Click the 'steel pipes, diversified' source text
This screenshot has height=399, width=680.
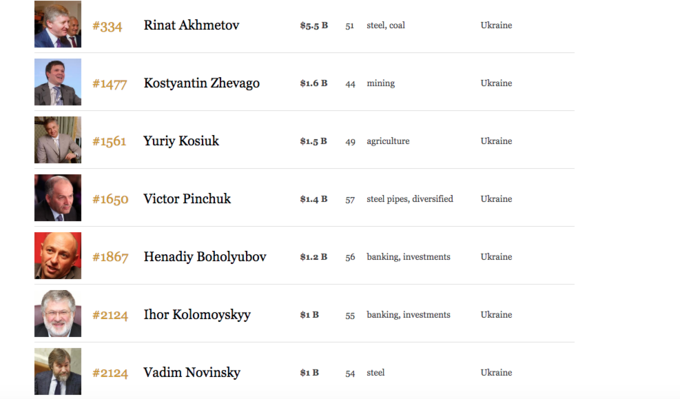pos(410,199)
